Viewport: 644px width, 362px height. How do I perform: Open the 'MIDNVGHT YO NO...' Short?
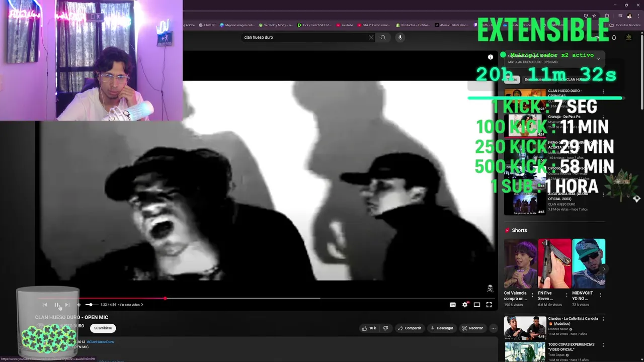point(589,263)
